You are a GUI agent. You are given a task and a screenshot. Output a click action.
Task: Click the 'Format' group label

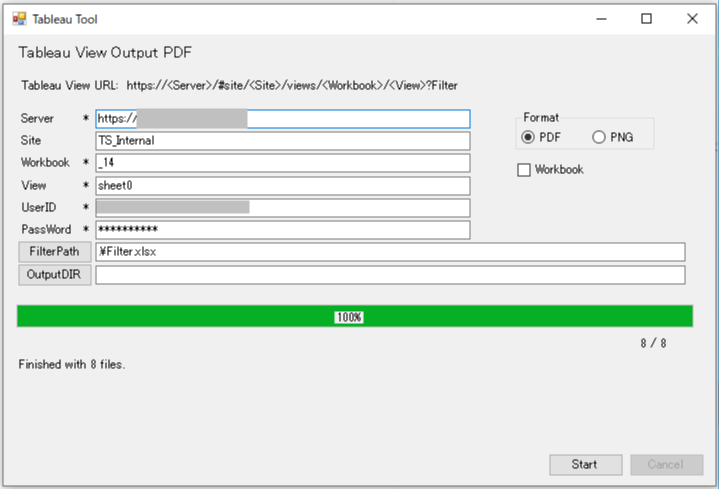[x=541, y=118]
